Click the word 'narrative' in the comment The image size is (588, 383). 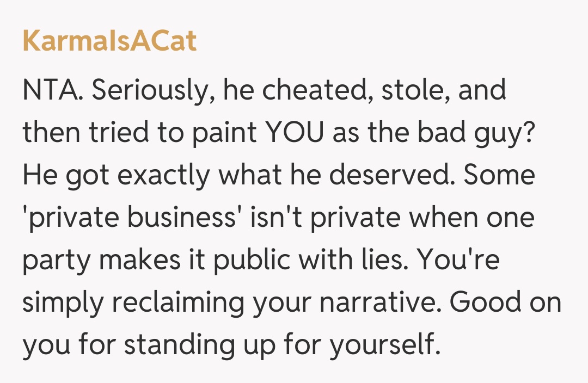pos(377,302)
